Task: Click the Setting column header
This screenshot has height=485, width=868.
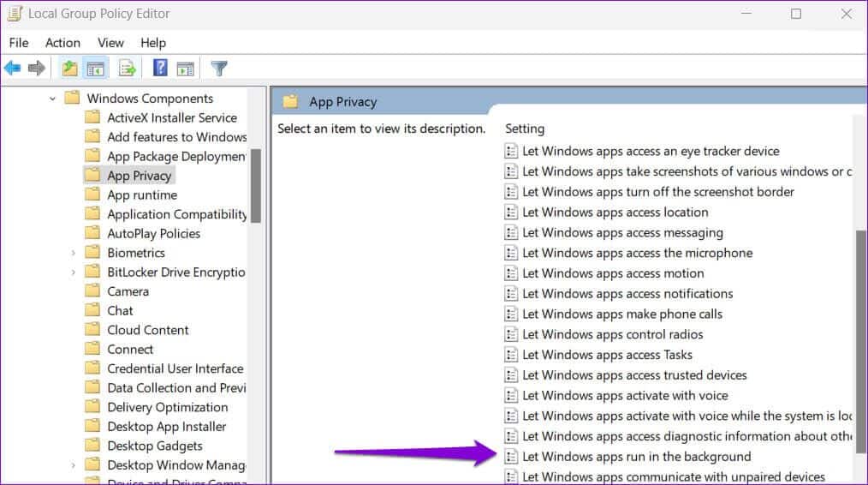Action: (x=525, y=129)
